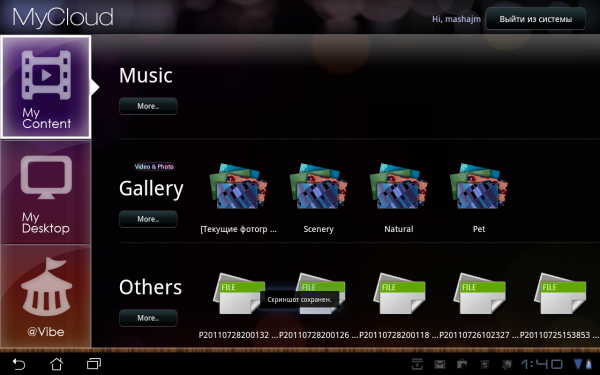This screenshot has height=375, width=600.
Task: Open the mail notification icon
Action: [439, 364]
